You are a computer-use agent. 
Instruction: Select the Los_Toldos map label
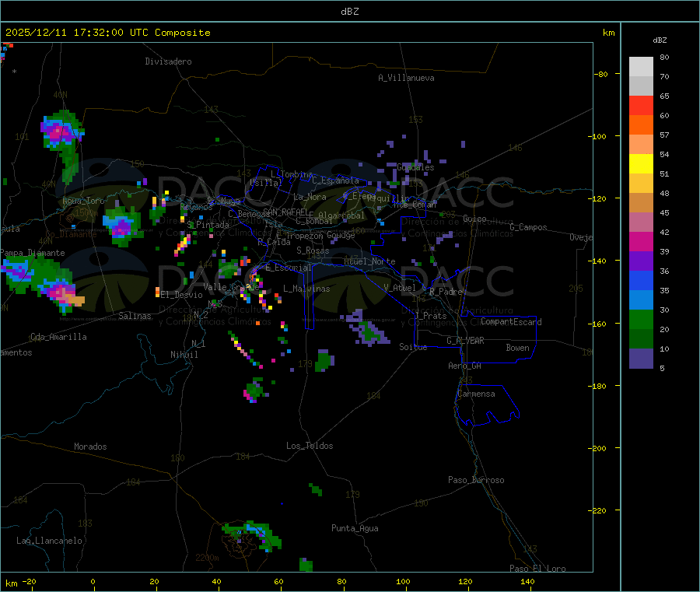[310, 446]
